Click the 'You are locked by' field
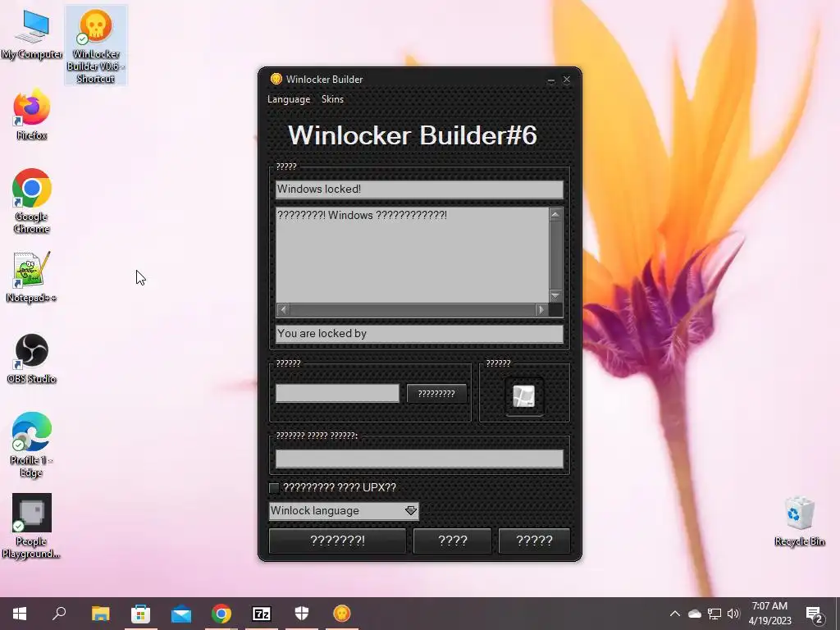Viewport: 840px width, 630px height. pyautogui.click(x=419, y=334)
